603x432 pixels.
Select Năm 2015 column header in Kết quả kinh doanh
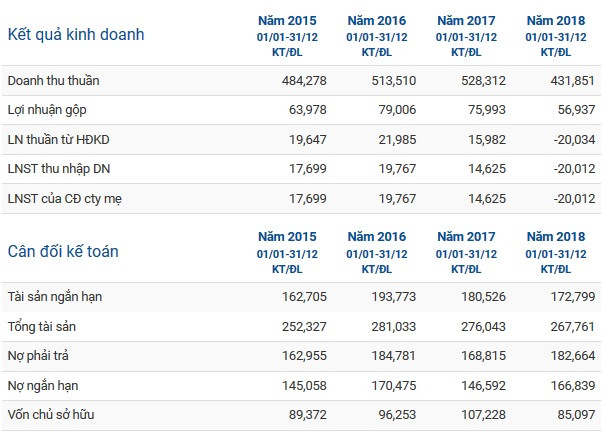286,20
